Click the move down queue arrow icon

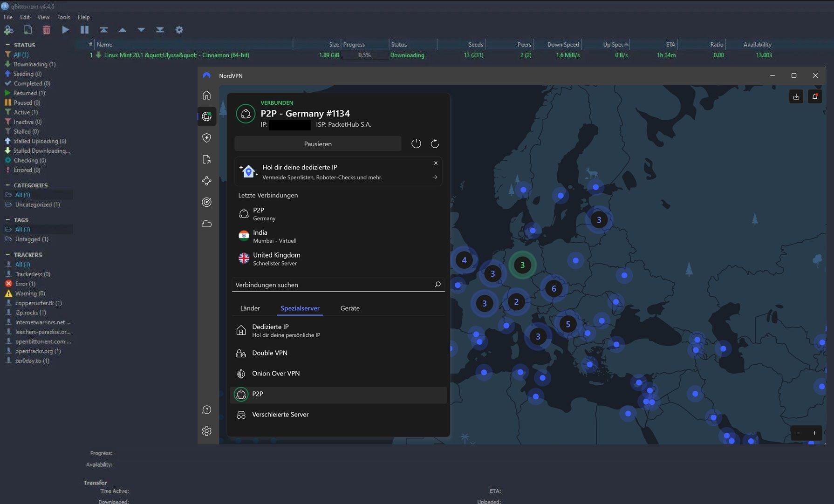pos(141,30)
